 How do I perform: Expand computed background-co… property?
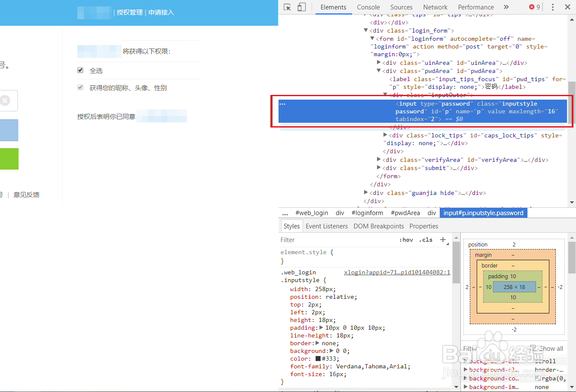coord(466,378)
